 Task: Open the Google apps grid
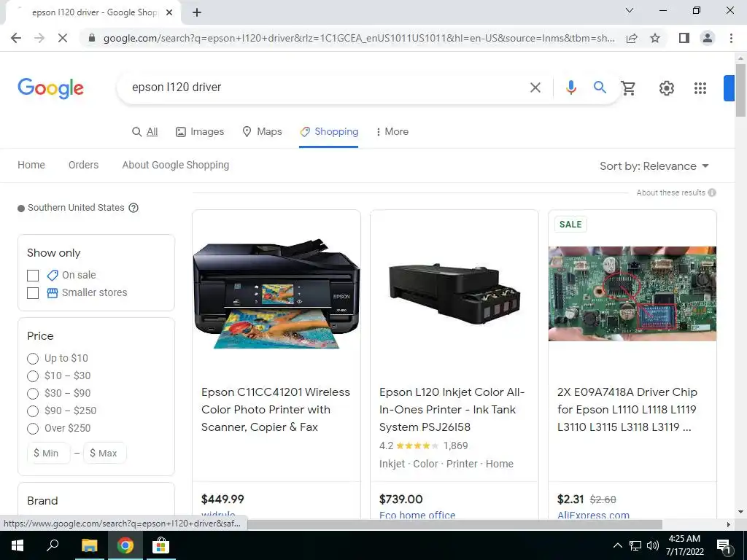pyautogui.click(x=700, y=88)
